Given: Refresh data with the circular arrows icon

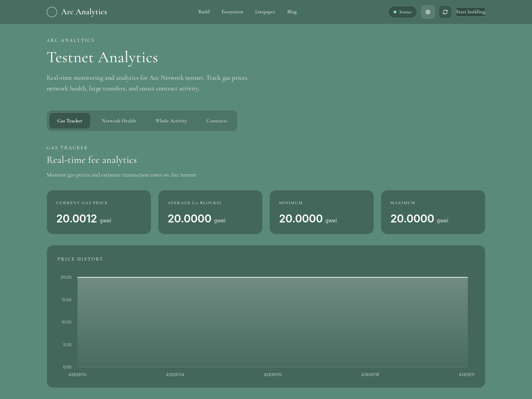Looking at the screenshot, I should point(445,12).
